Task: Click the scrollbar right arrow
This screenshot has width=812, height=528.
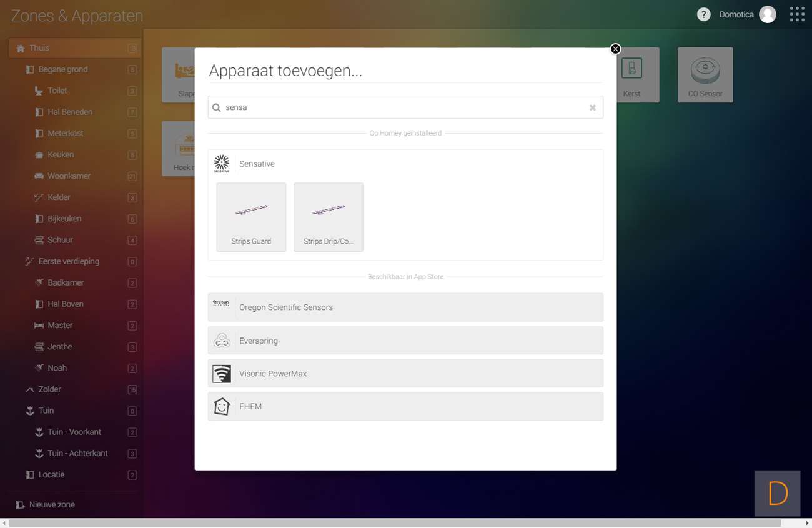Action: pos(807,523)
